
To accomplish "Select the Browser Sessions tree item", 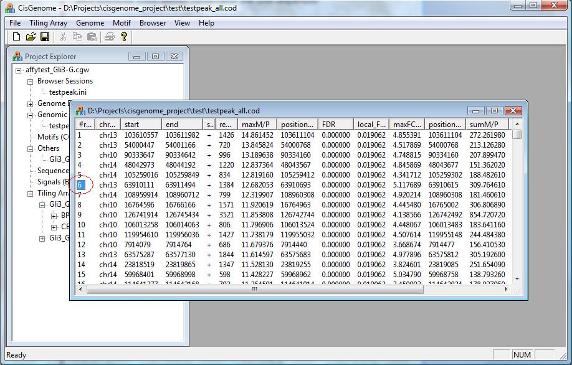I will point(65,81).
